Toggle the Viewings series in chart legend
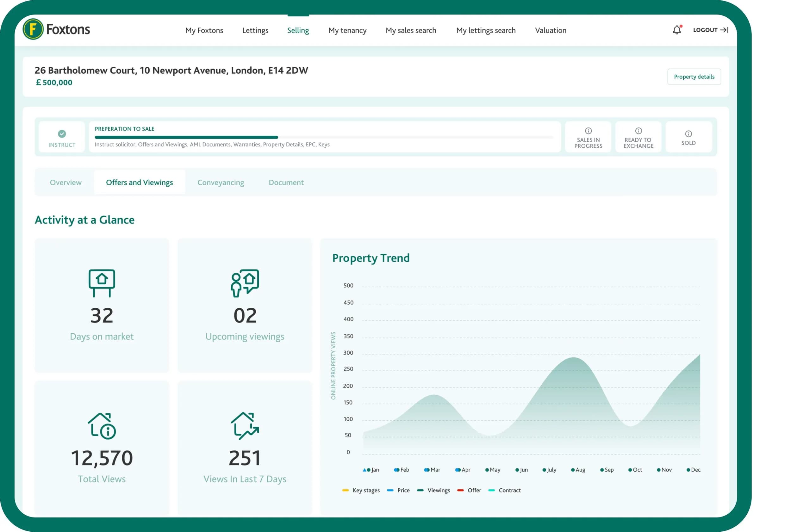 (x=434, y=490)
